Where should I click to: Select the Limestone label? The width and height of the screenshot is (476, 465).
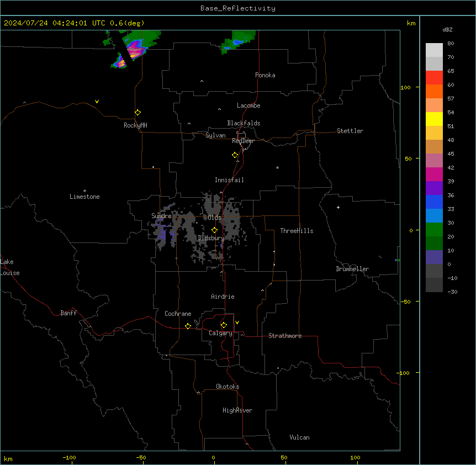pyautogui.click(x=84, y=197)
